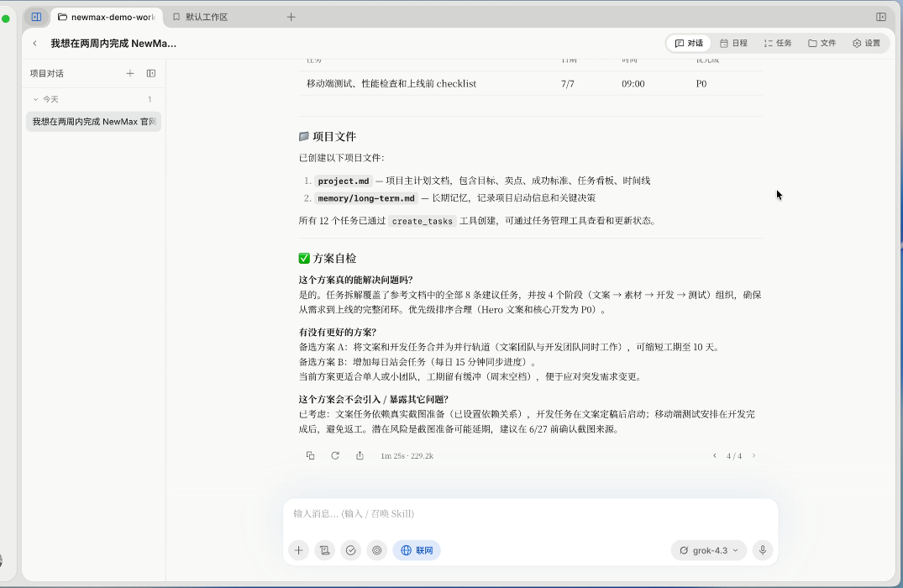Image resolution: width=903 pixels, height=588 pixels.
Task: Switch to 默认工作区 tab
Action: [201, 18]
